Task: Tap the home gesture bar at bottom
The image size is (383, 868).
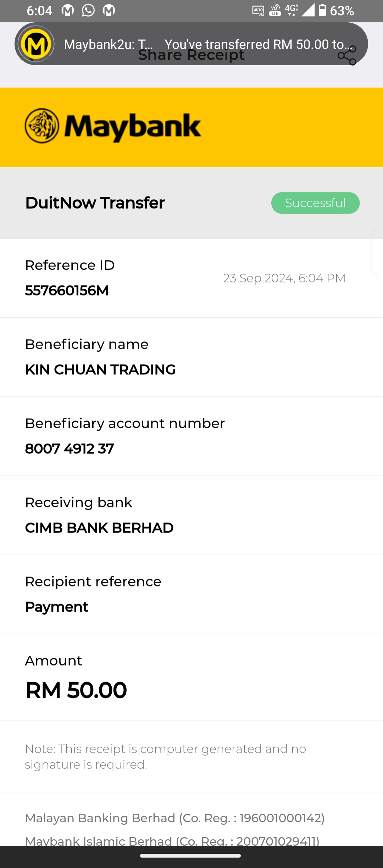Action: 191,856
